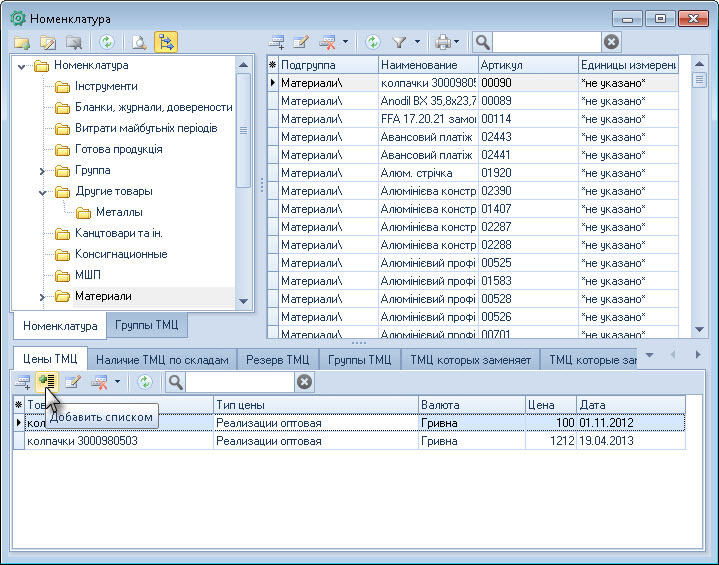The image size is (719, 565).
Task: Sort by the Цена column header
Action: pos(551,405)
